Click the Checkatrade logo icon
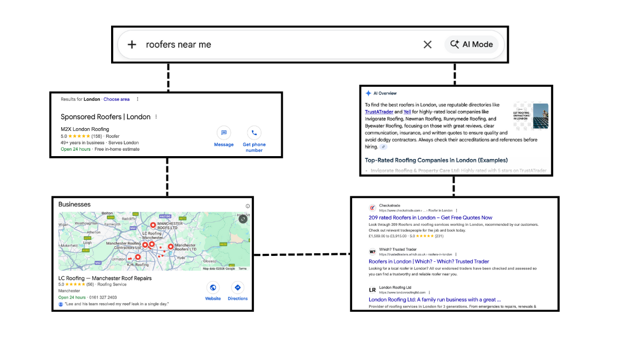Screen dimensions: 644x338 tap(372, 208)
